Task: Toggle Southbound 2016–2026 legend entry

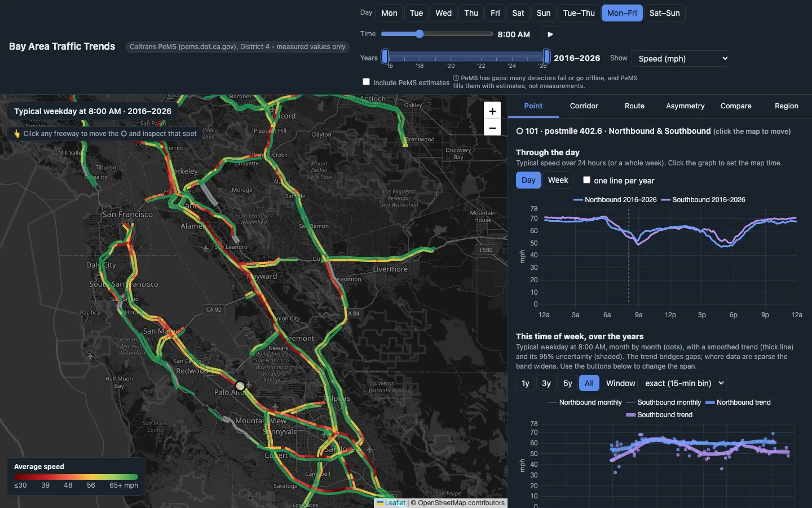Action: point(703,200)
